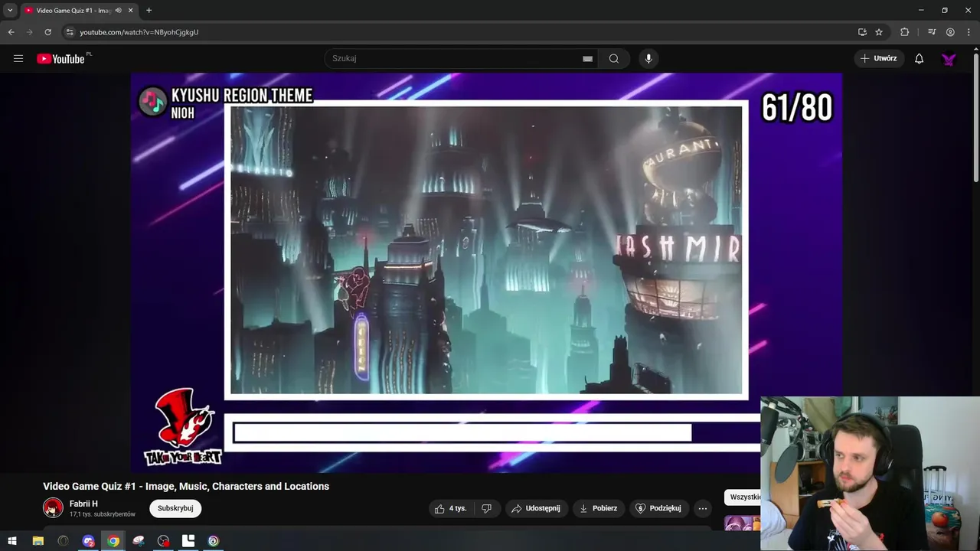This screenshot has height=551, width=980.
Task: Open the Fabrii H channel name link
Action: pos(83,504)
